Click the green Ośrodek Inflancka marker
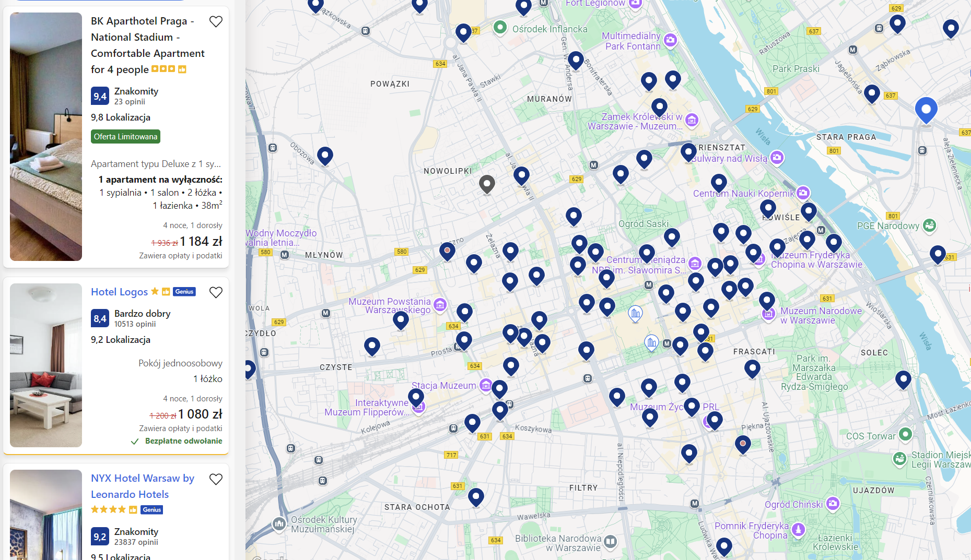 pyautogui.click(x=500, y=27)
